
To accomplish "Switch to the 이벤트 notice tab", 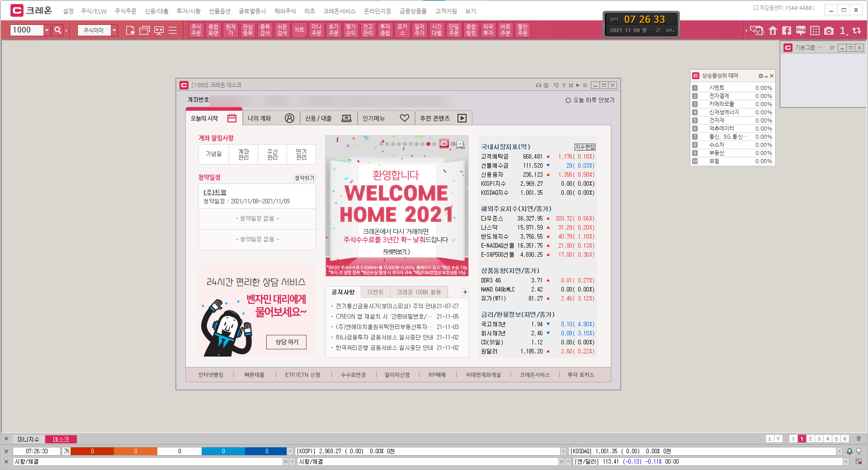I will click(376, 292).
